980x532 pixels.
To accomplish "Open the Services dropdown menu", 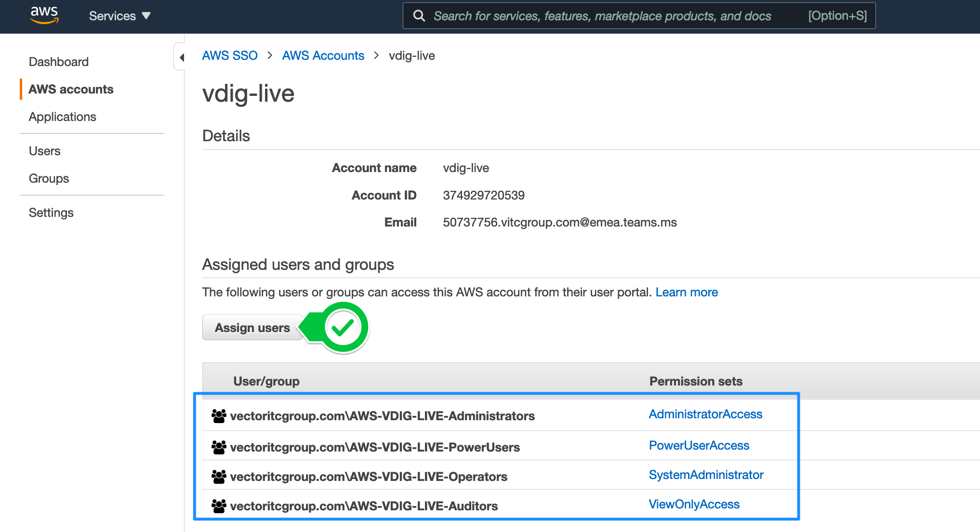I will (x=119, y=16).
